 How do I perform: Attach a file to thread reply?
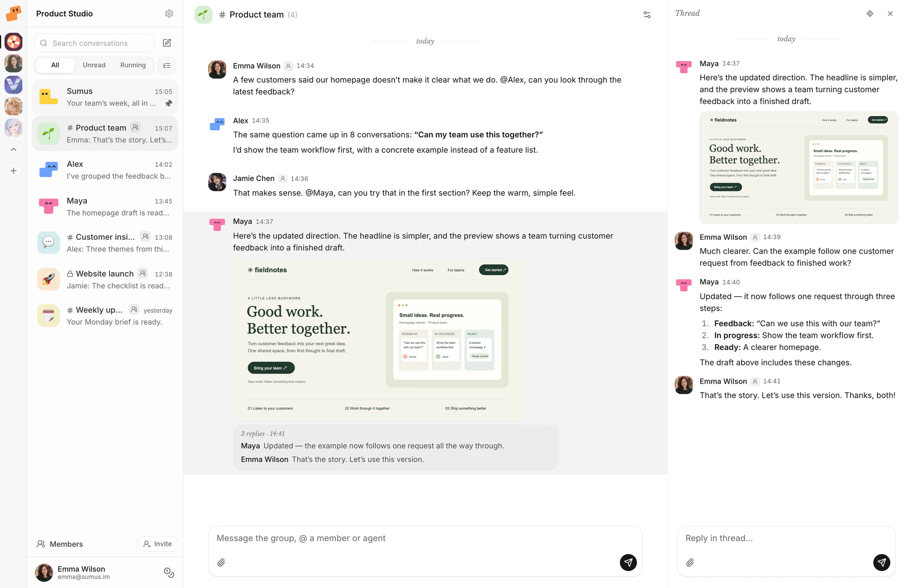tap(690, 563)
